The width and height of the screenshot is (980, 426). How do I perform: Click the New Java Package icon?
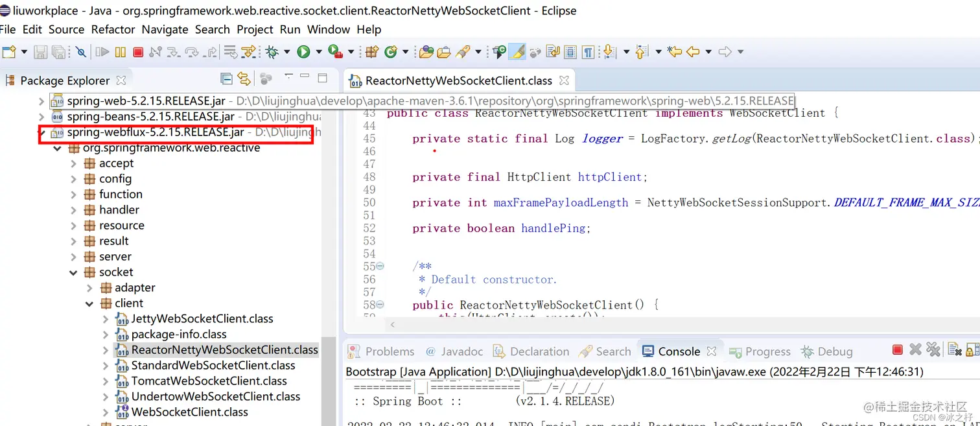pos(372,52)
